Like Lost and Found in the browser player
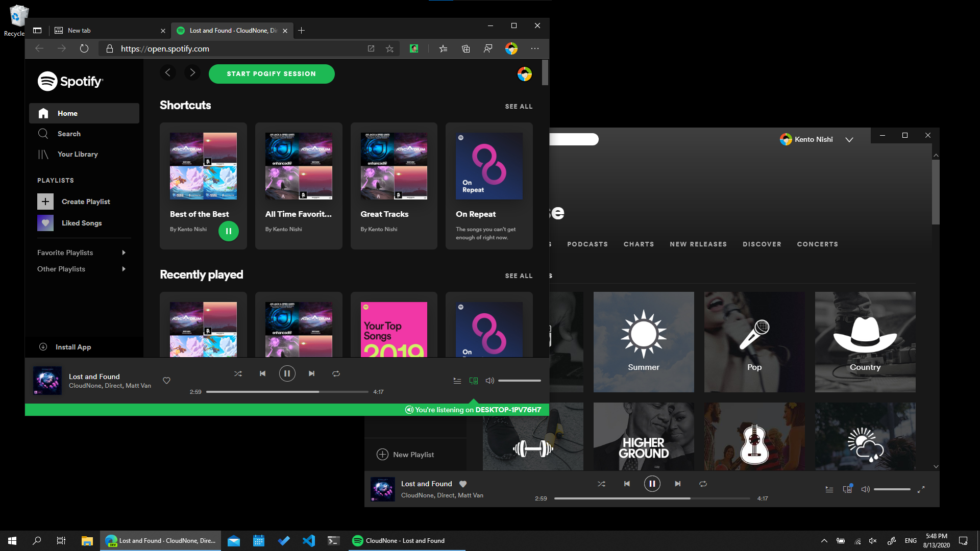Image resolution: width=980 pixels, height=551 pixels. (x=166, y=381)
